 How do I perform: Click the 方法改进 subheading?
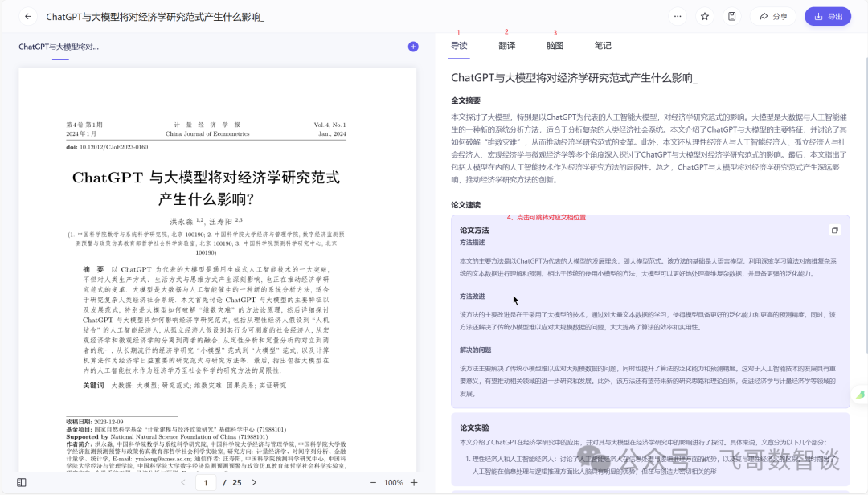point(473,297)
